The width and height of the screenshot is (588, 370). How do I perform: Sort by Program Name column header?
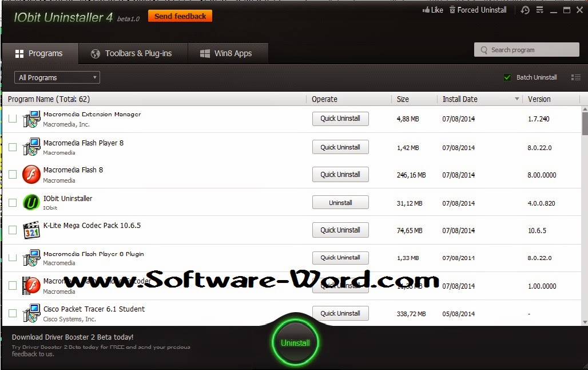(x=49, y=99)
